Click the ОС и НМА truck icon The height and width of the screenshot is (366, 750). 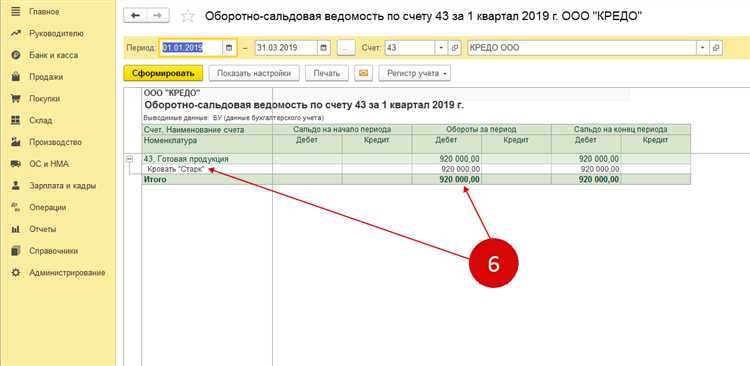pos(16,164)
